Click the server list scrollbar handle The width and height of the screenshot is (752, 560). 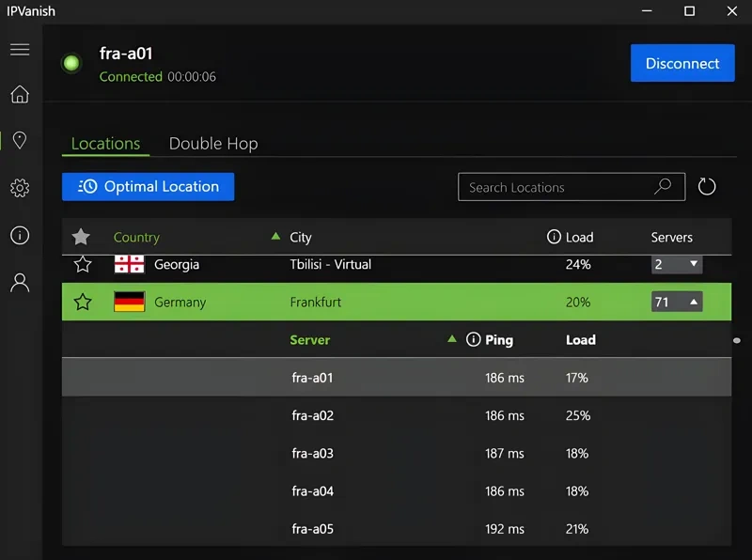[737, 340]
